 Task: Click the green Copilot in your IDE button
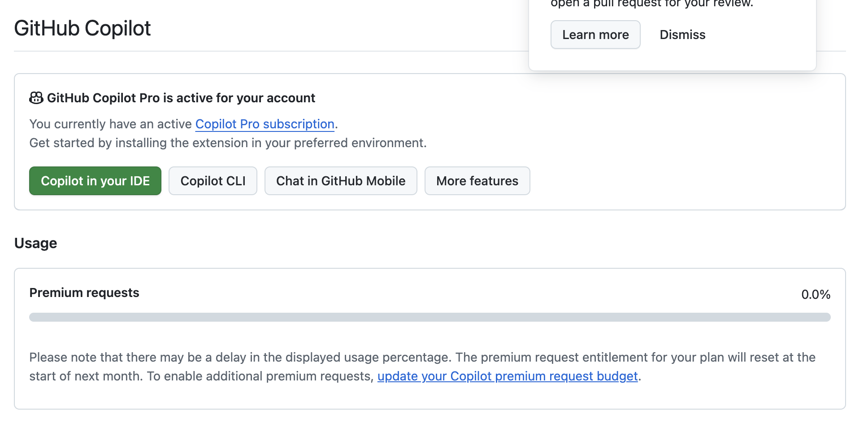point(95,181)
